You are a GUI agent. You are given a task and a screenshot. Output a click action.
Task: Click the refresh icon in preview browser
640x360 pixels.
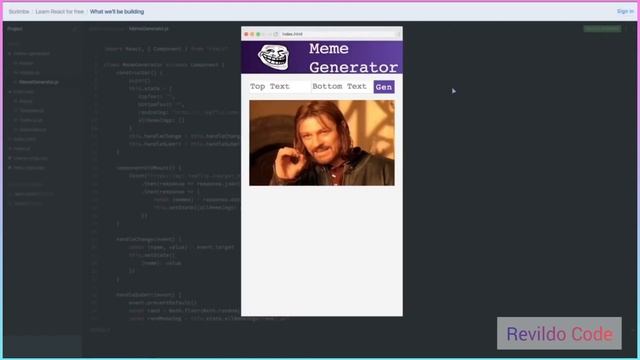pos(276,34)
